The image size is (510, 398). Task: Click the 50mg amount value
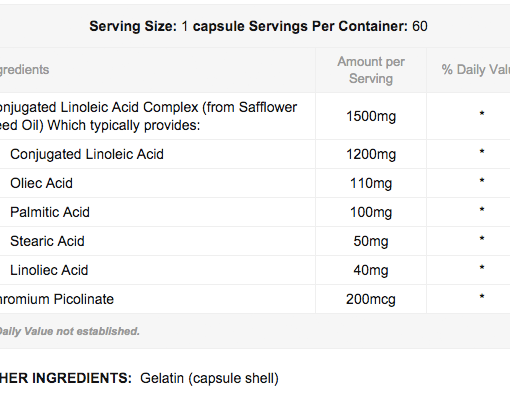371,241
